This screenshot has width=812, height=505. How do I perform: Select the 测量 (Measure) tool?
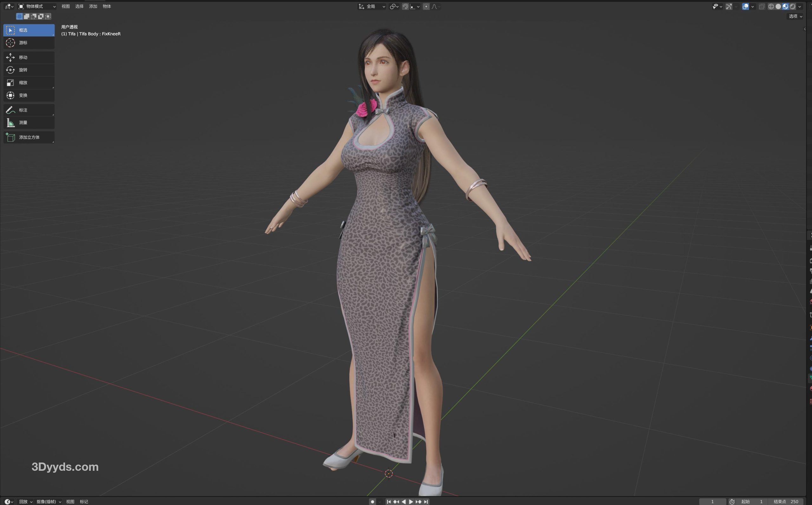(x=29, y=123)
